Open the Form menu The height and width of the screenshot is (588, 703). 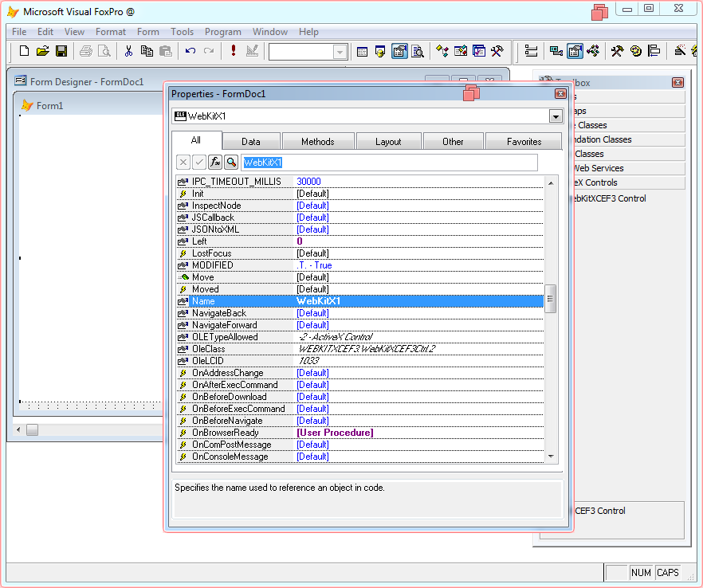(x=148, y=32)
